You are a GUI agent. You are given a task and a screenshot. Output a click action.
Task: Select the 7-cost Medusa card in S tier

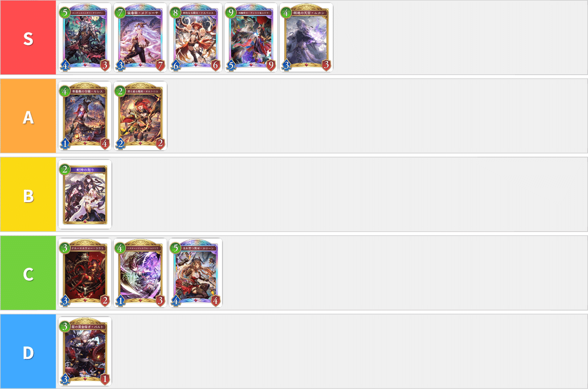click(140, 38)
